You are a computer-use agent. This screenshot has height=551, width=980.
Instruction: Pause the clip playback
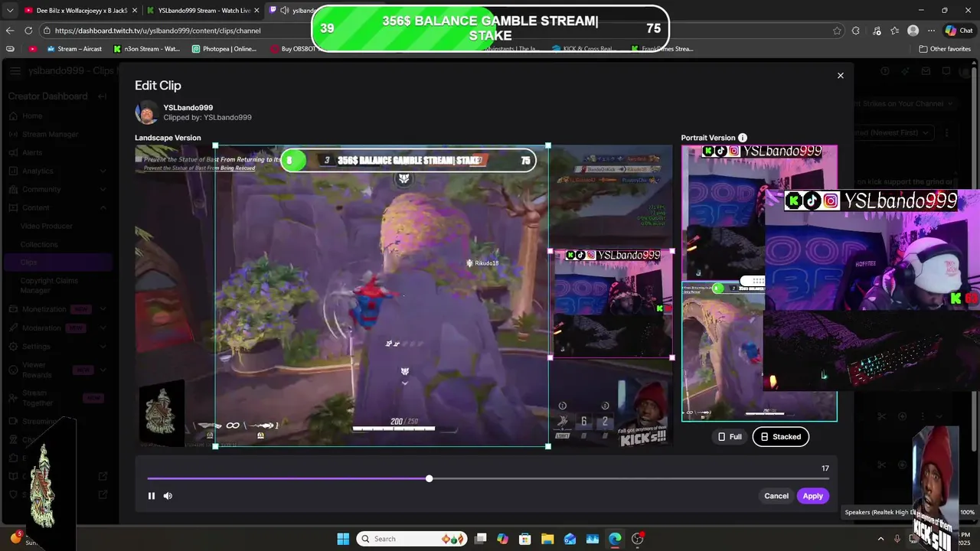coord(152,496)
